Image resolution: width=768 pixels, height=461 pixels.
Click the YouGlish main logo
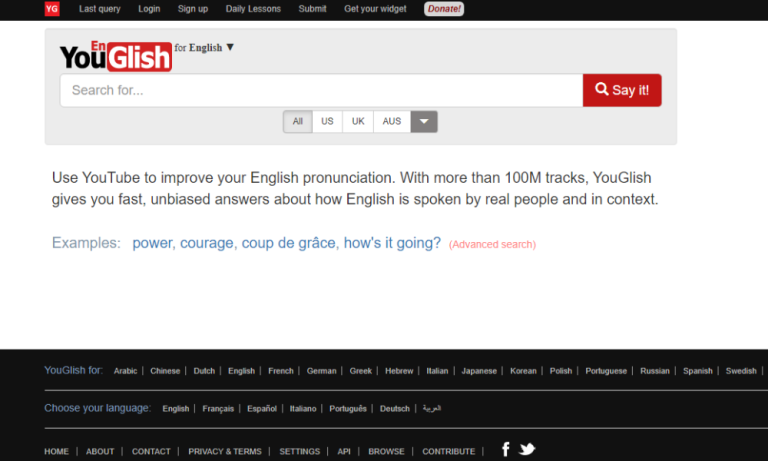point(116,56)
